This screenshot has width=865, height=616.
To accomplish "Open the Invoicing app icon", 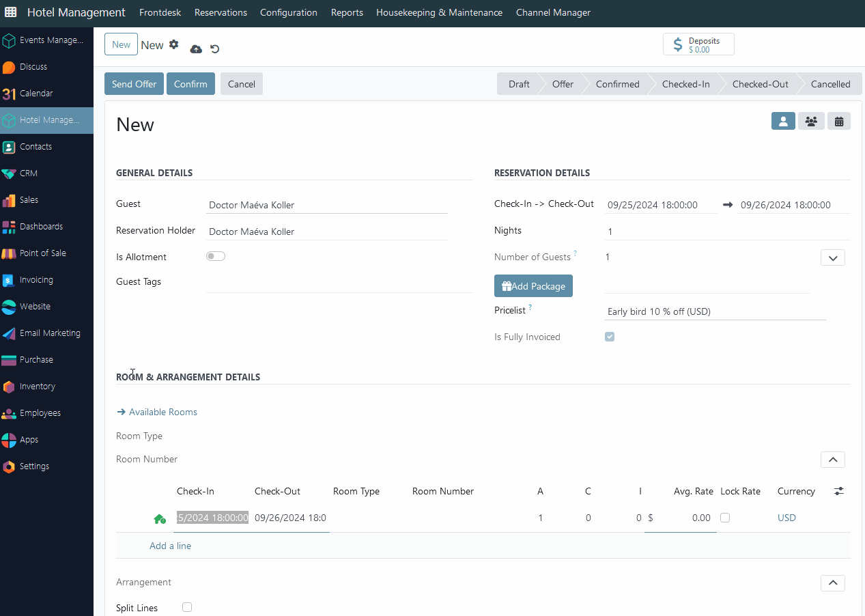I will (x=9, y=280).
